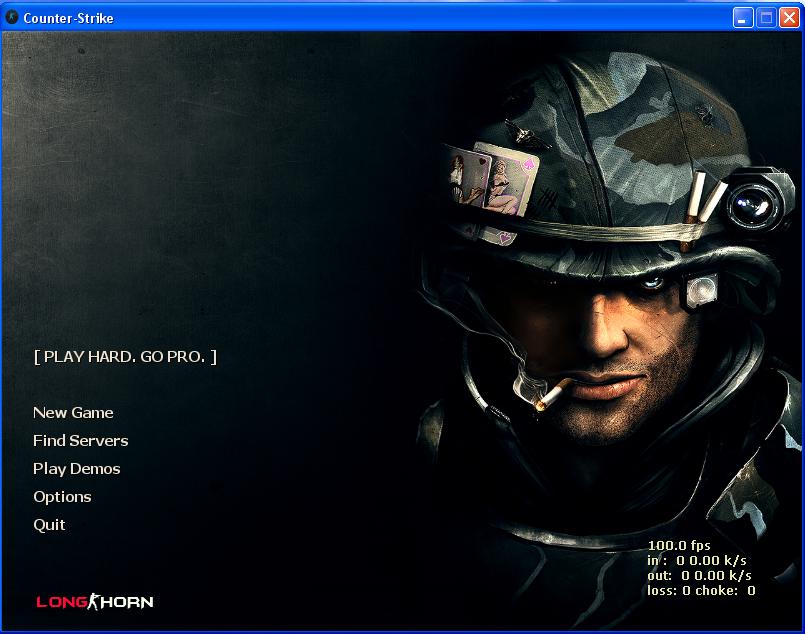This screenshot has width=805, height=634.
Task: Open the Options menu item
Action: [x=62, y=497]
